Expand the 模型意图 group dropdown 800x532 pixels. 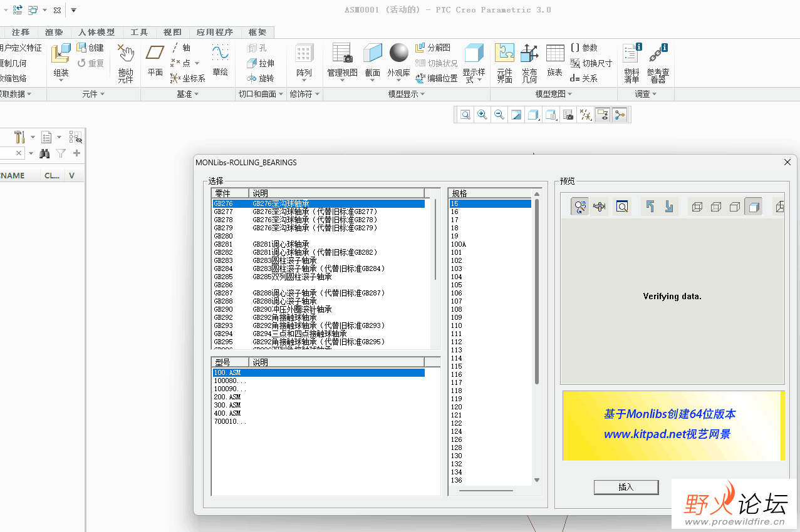[553, 94]
